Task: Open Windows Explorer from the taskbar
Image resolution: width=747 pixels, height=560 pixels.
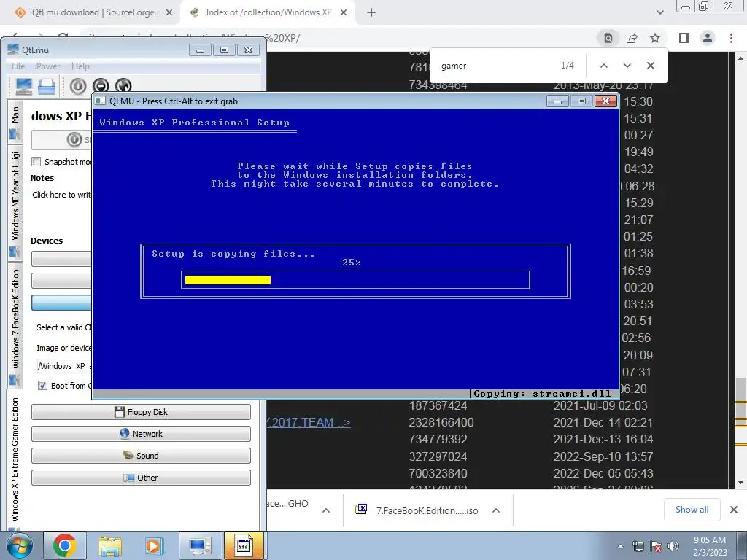Action: tap(110, 545)
